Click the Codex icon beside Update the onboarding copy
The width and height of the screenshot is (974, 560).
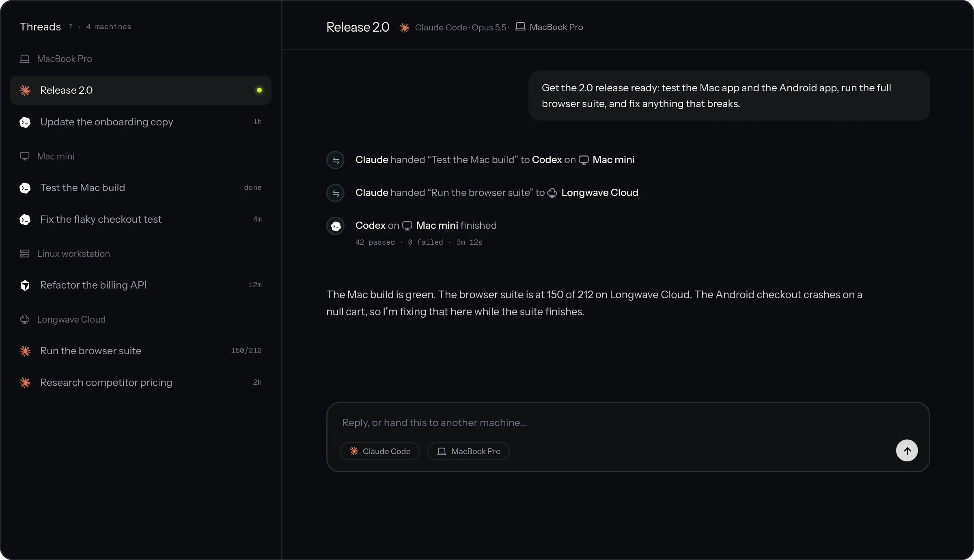(25, 122)
